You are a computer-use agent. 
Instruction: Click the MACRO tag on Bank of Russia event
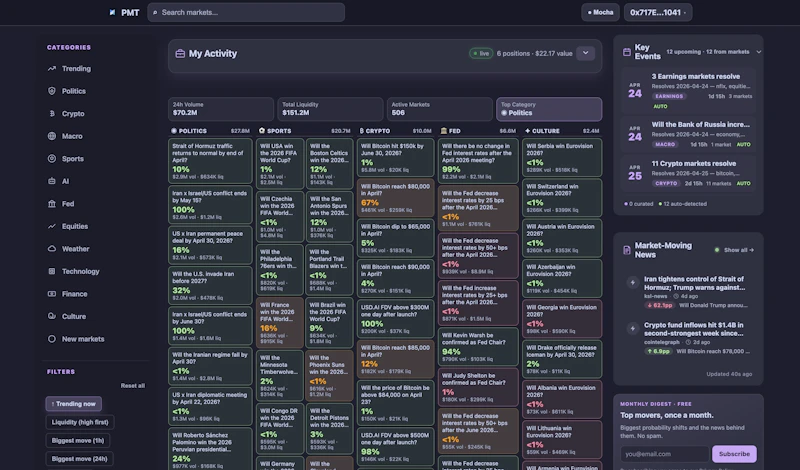tap(665, 144)
